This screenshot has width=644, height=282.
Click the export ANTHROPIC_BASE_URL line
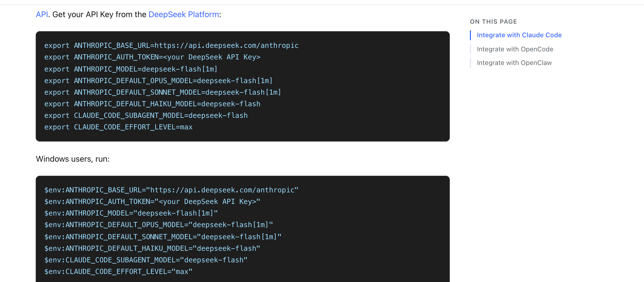tap(171, 45)
